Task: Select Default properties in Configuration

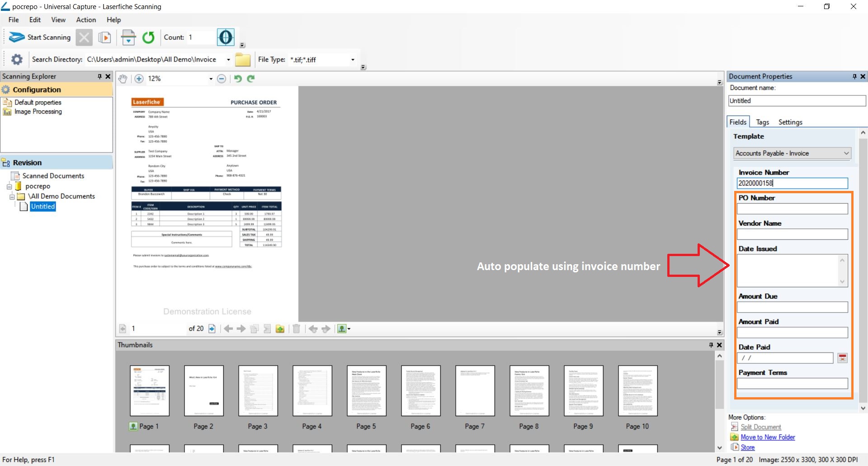Action: [38, 103]
